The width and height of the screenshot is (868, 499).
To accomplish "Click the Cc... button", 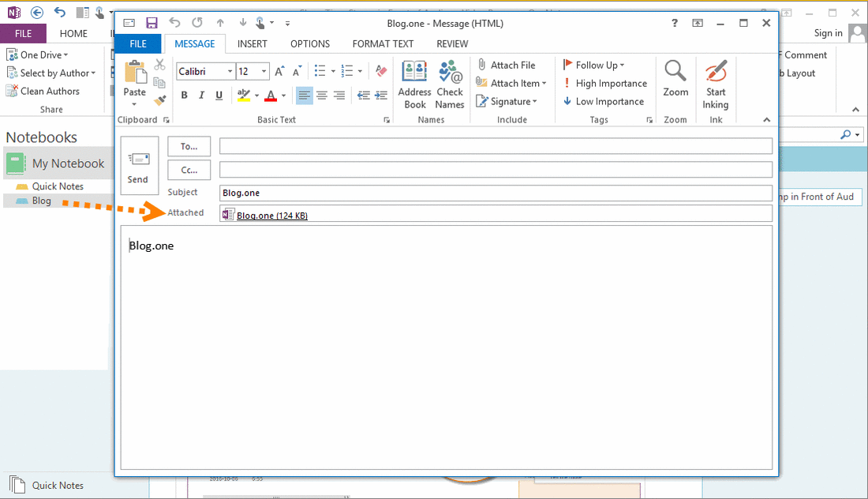I will pyautogui.click(x=189, y=170).
